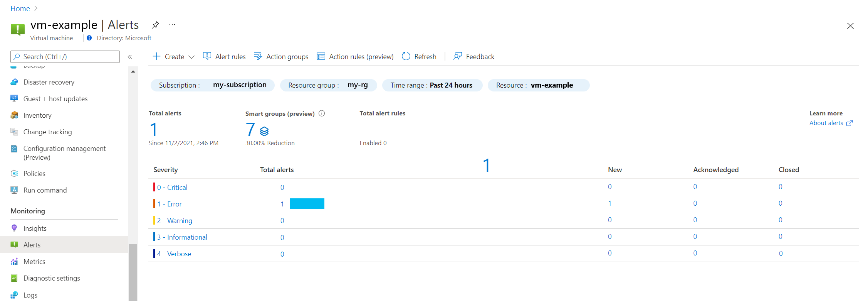868x301 pixels.
Task: Click the sidebar scrollbar up arrow
Action: [133, 71]
